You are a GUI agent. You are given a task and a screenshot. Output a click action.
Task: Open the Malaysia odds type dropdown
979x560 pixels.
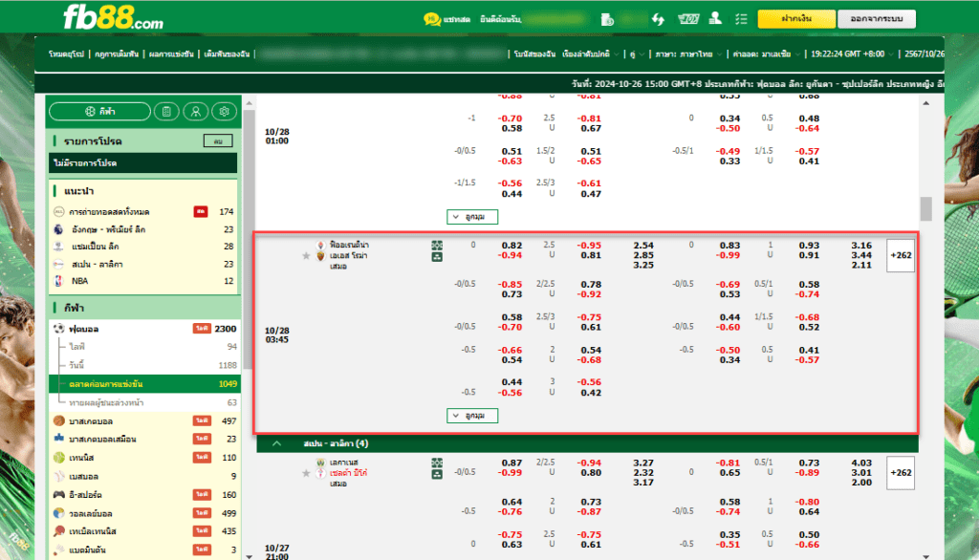[x=766, y=54]
